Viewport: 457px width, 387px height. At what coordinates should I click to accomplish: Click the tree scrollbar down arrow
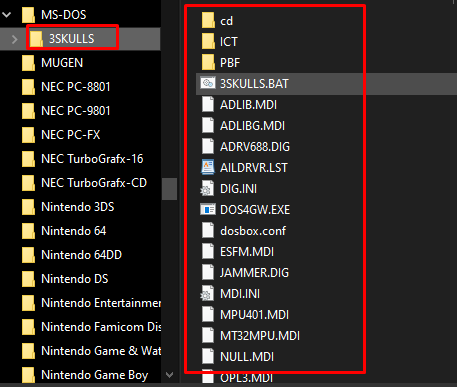tap(169, 375)
